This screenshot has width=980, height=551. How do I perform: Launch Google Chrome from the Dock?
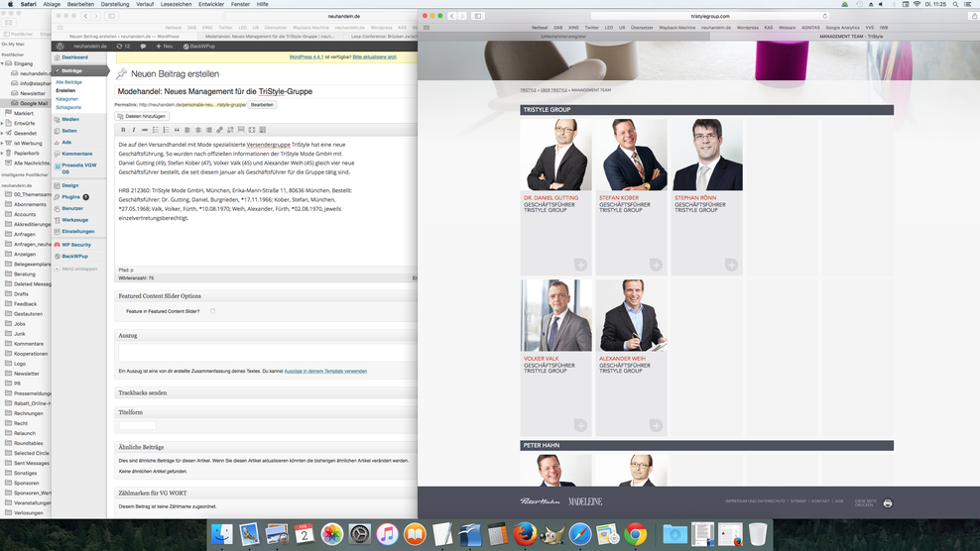point(635,534)
